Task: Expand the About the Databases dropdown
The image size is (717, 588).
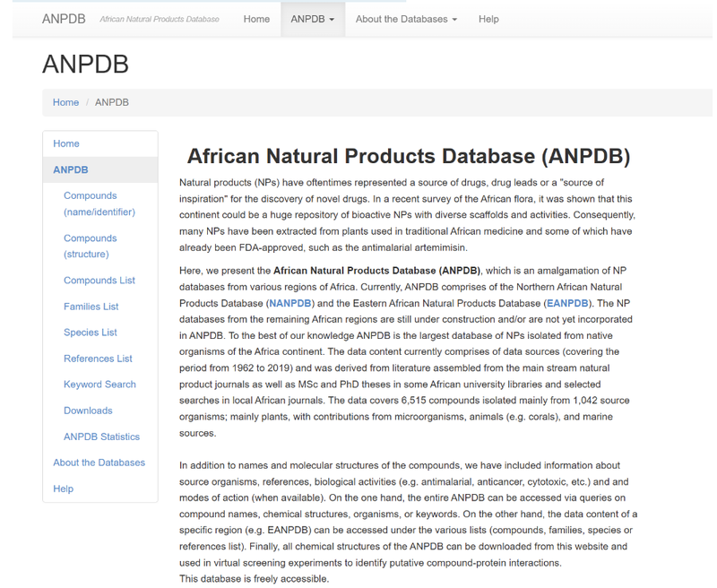Action: point(406,19)
